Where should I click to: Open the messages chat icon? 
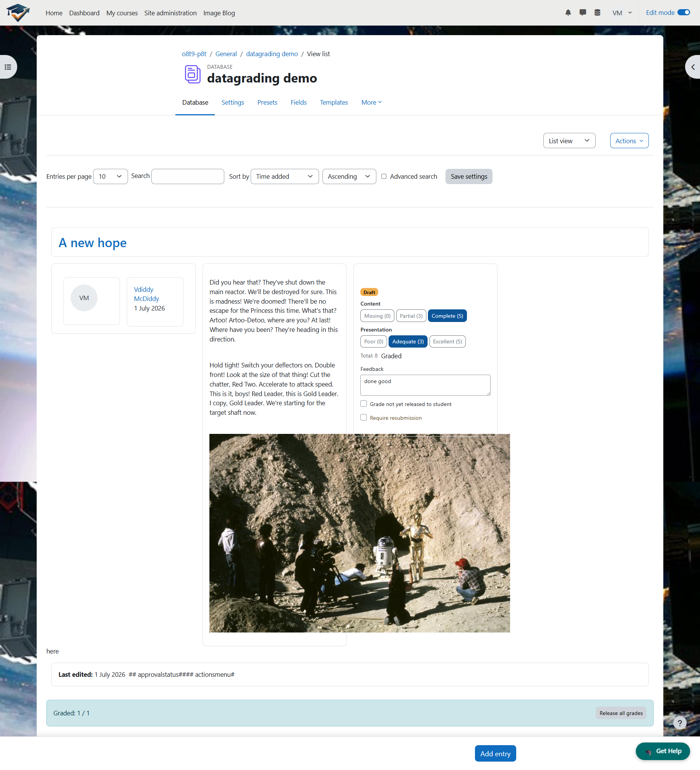[583, 13]
